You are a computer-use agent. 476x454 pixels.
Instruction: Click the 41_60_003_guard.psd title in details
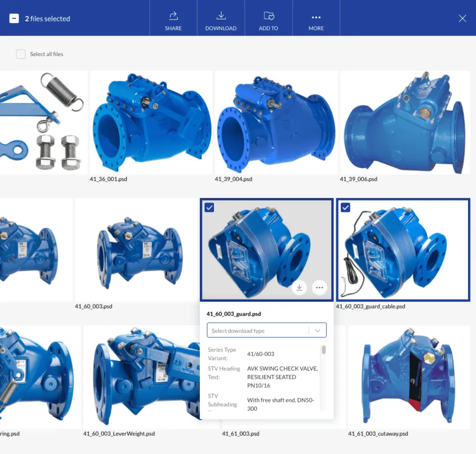[234, 314]
